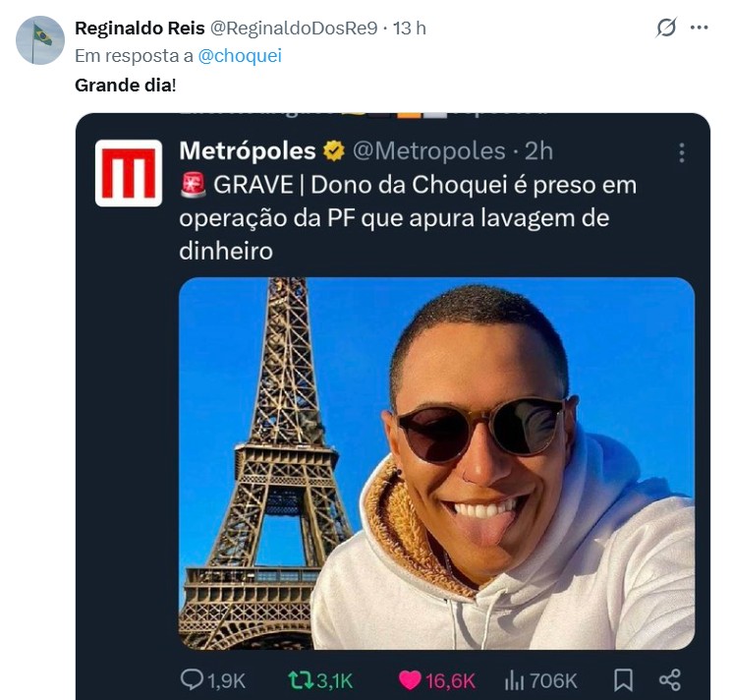
Task: Click the share icon on the post
Action: point(670,679)
